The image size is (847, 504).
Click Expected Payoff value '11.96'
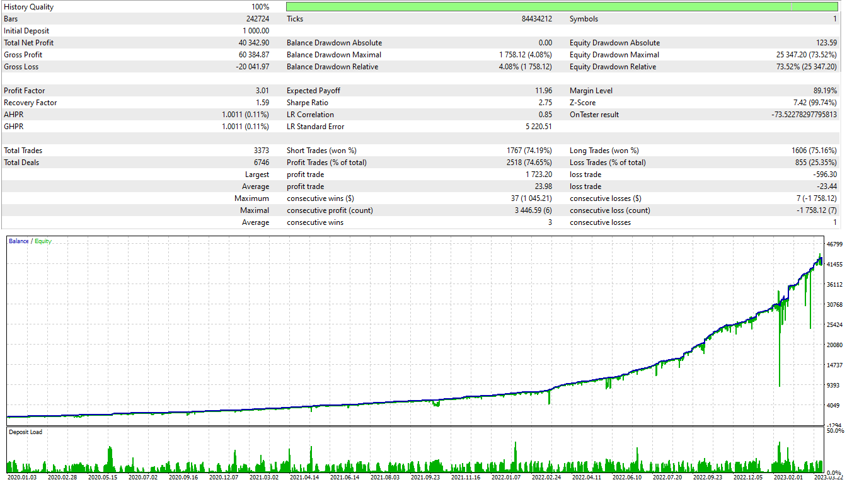544,91
